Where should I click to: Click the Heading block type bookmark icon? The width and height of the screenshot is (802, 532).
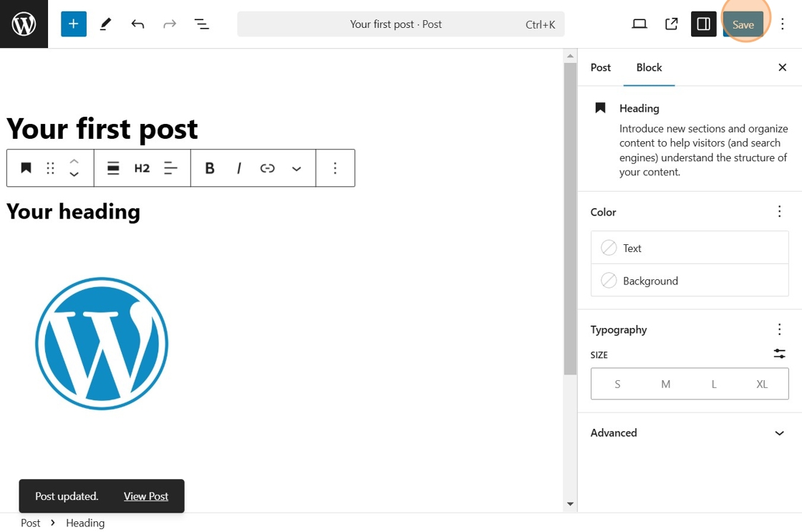(26, 168)
